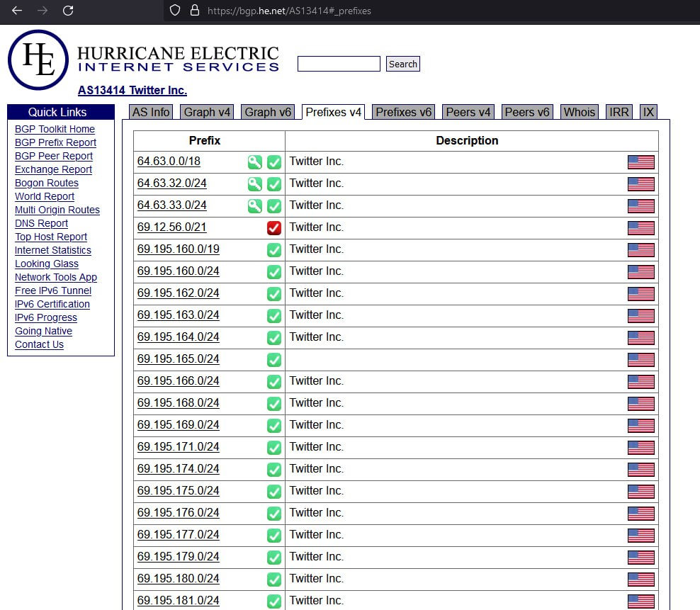
Task: Click green checkmark icon for 69.195.163.0/24
Action: (274, 316)
